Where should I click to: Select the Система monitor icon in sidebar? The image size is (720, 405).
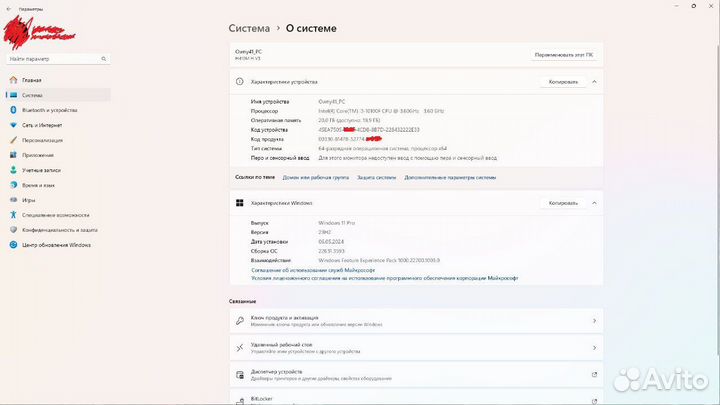(x=13, y=95)
